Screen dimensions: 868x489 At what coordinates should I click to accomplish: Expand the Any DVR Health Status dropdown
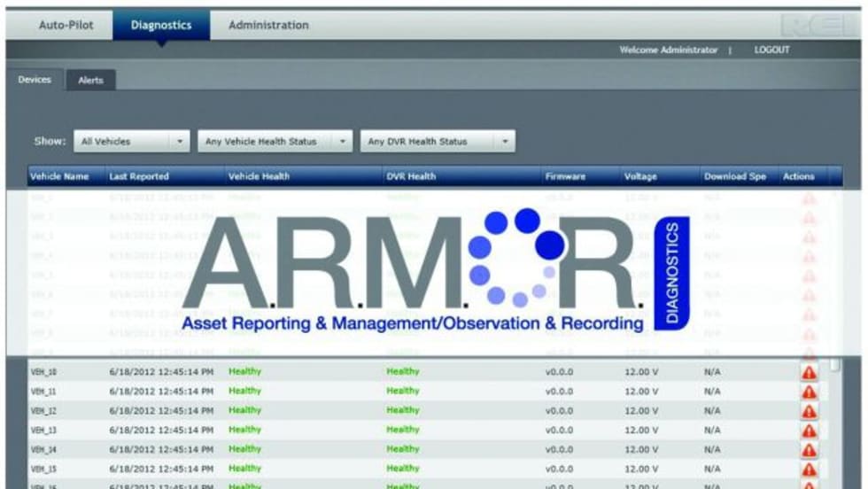(x=438, y=142)
